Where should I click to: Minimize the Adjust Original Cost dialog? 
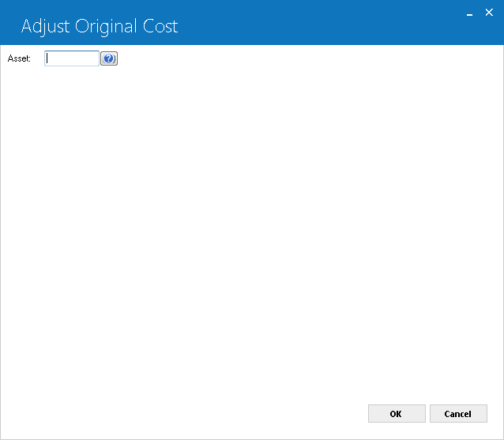point(469,13)
